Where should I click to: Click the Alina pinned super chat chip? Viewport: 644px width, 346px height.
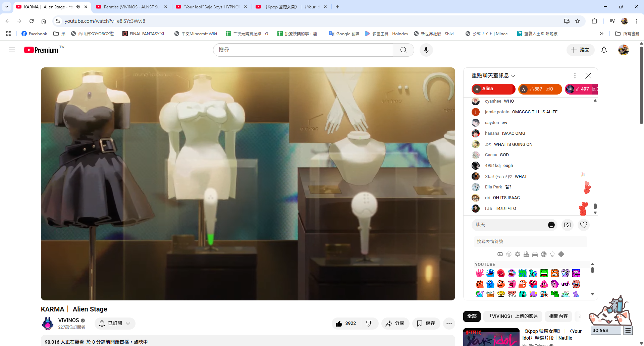click(x=493, y=89)
